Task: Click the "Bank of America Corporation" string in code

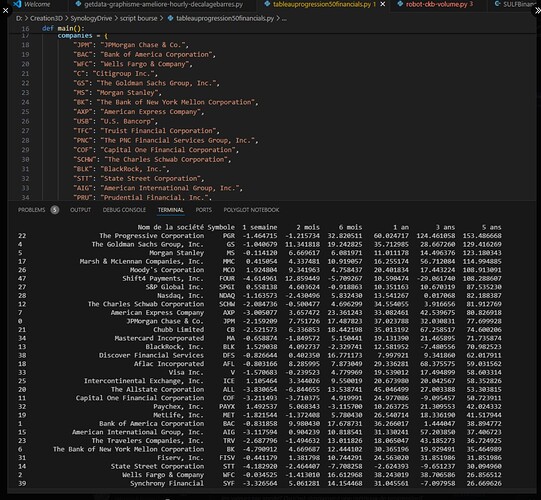Action: pos(156,55)
